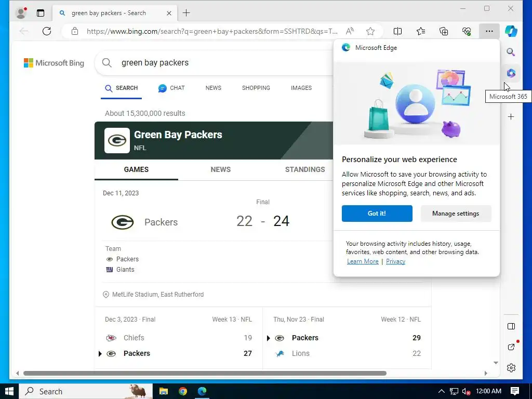This screenshot has height=399, width=532.
Task: Open Google Chrome from the taskbar
Action: tap(183, 391)
